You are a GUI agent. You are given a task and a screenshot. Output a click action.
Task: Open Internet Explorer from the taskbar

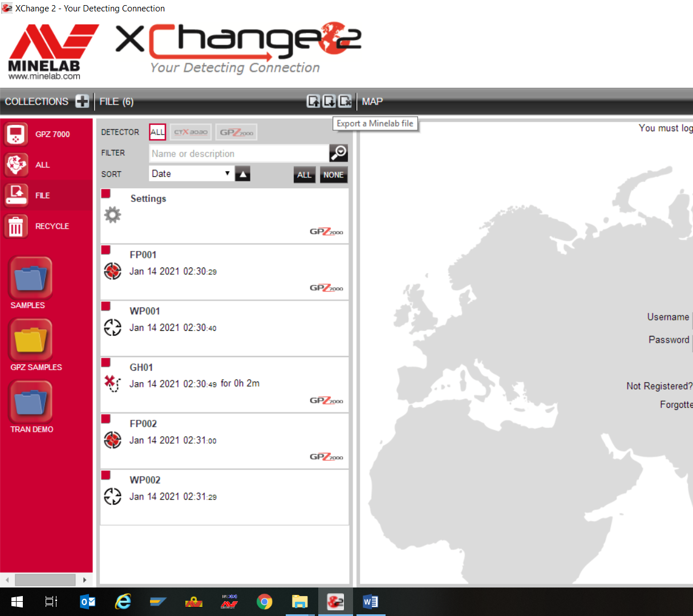click(123, 602)
